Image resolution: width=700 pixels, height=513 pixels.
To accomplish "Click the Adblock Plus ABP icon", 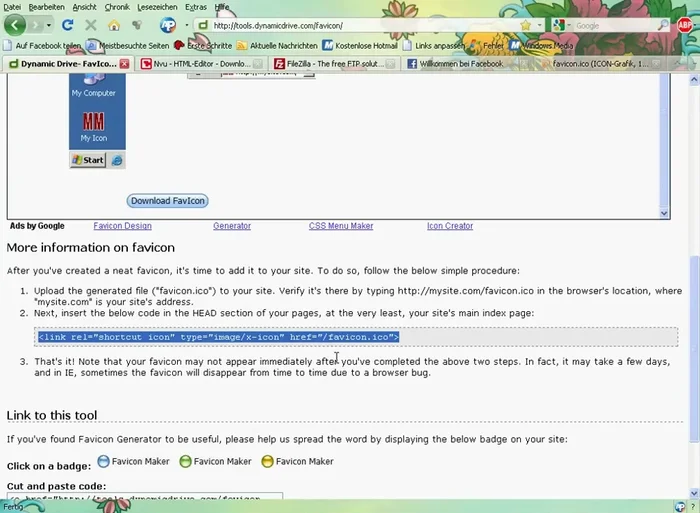I will [x=684, y=25].
